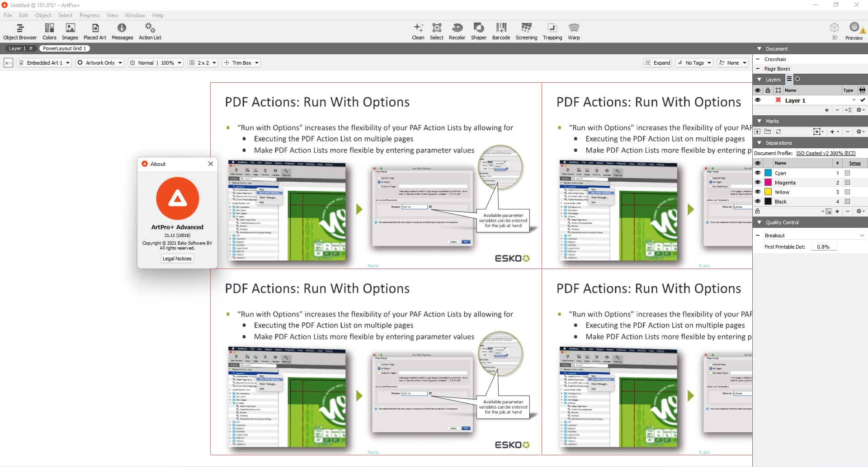Viewport: 868px width, 467px height.
Task: Toggle visibility of Cyan separation
Action: click(758, 173)
